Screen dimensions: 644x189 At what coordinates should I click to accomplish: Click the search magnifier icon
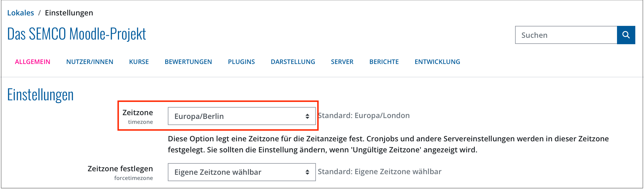pos(626,35)
